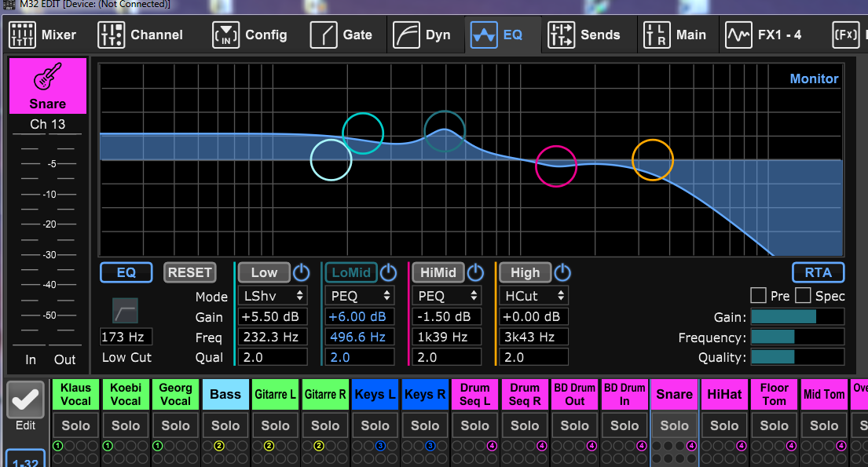Solo the Snare channel
The width and height of the screenshot is (868, 467).
point(674,425)
